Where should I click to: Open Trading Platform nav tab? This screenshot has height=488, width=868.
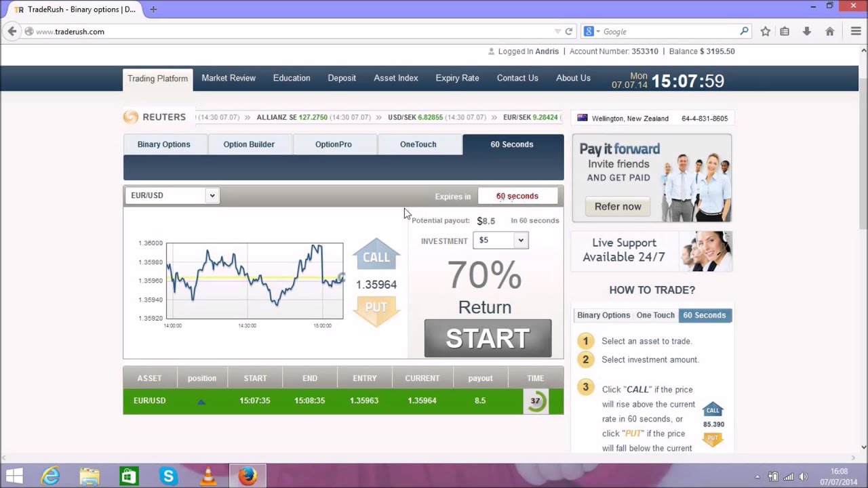pyautogui.click(x=157, y=79)
